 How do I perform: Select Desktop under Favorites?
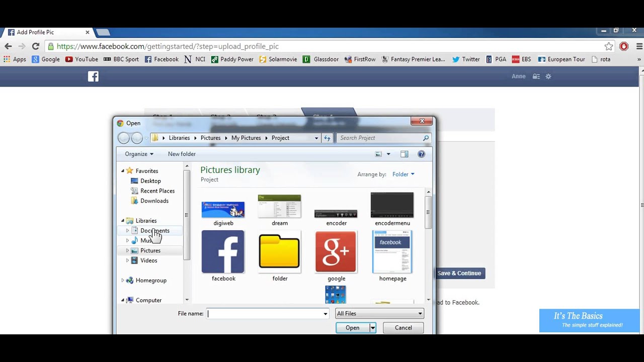tap(150, 181)
